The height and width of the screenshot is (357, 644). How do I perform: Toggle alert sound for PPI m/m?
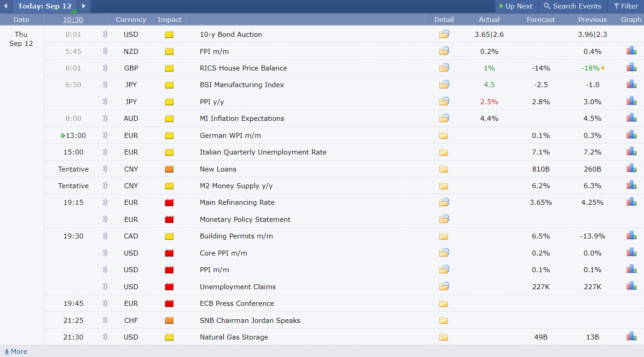[105, 269]
